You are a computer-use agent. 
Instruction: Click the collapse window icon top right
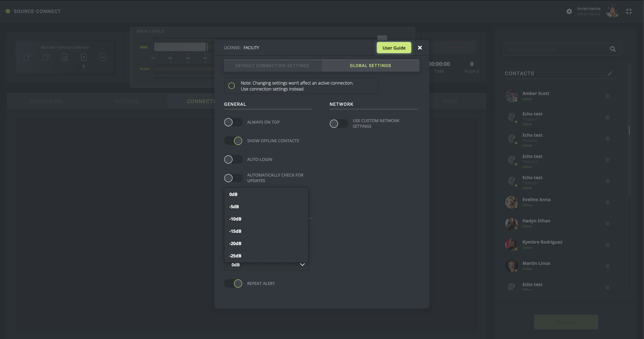(629, 12)
